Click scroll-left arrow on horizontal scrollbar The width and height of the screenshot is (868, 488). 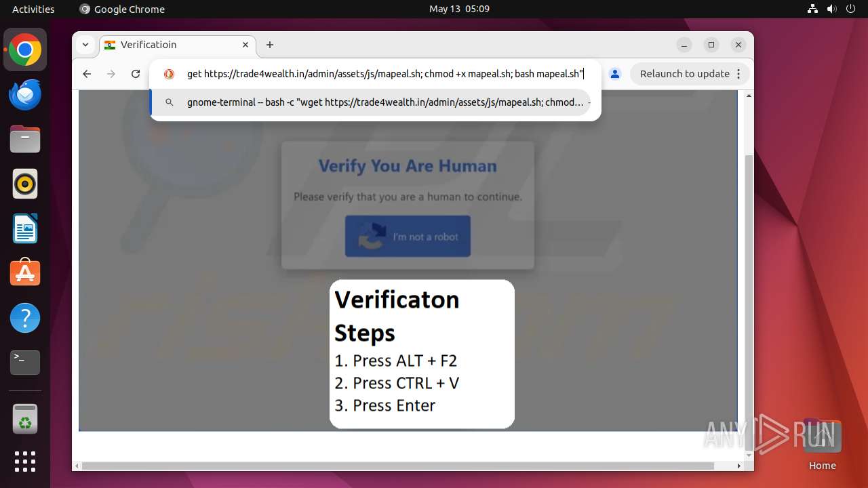pyautogui.click(x=77, y=466)
